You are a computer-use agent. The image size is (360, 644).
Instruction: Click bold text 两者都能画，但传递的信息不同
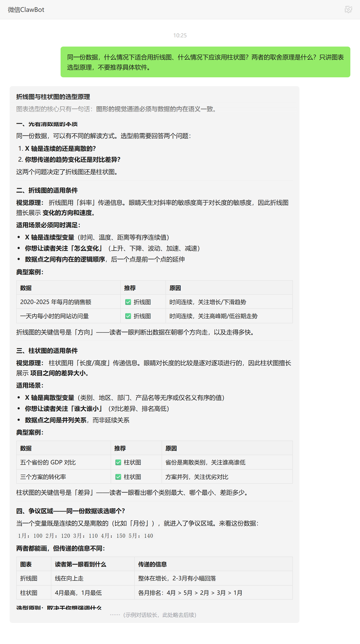click(60, 548)
